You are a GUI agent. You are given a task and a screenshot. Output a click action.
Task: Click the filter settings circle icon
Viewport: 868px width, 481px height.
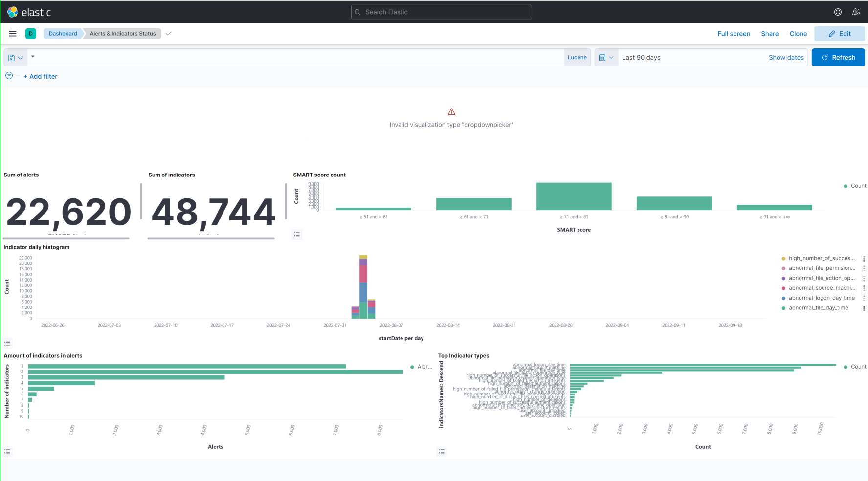click(9, 76)
